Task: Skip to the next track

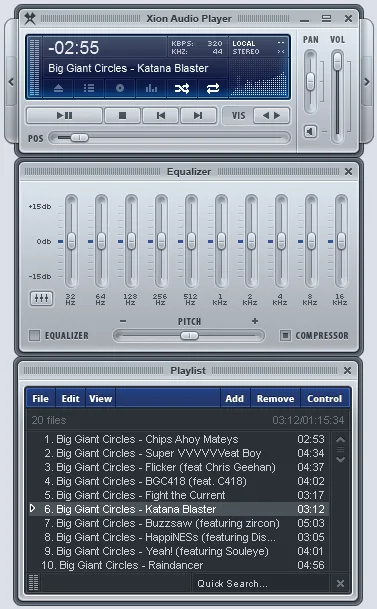Action: [198, 115]
